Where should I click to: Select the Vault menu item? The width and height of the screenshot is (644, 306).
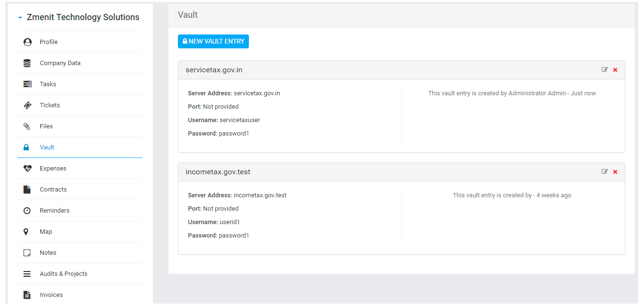pyautogui.click(x=47, y=147)
